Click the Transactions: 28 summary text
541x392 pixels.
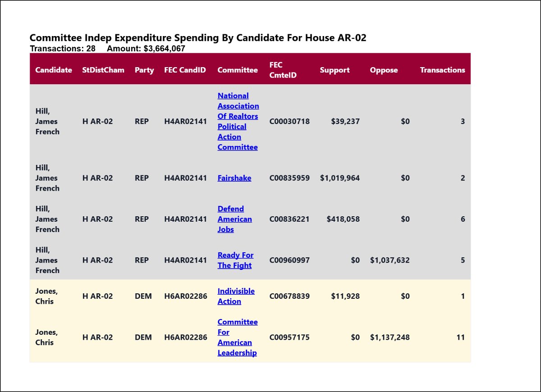click(63, 49)
